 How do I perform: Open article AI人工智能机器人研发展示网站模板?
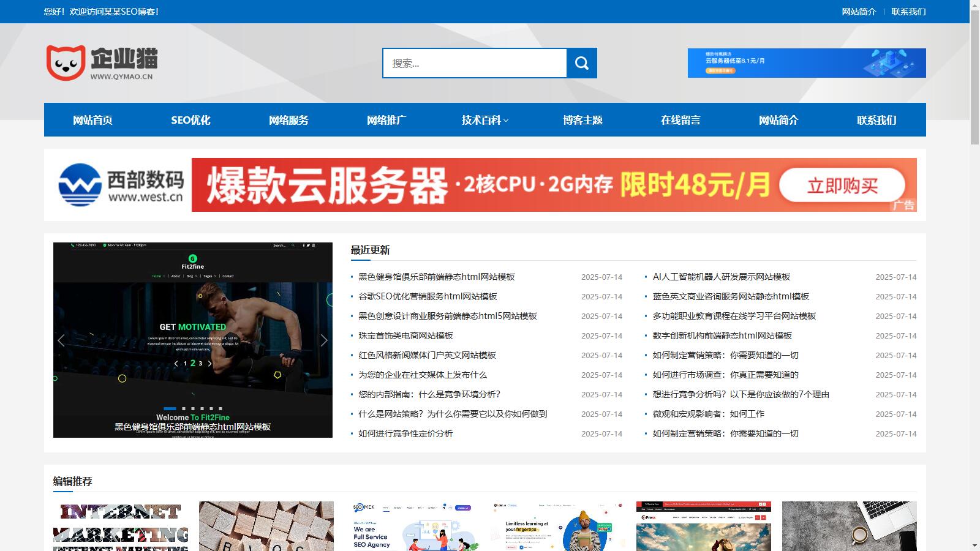point(721,277)
